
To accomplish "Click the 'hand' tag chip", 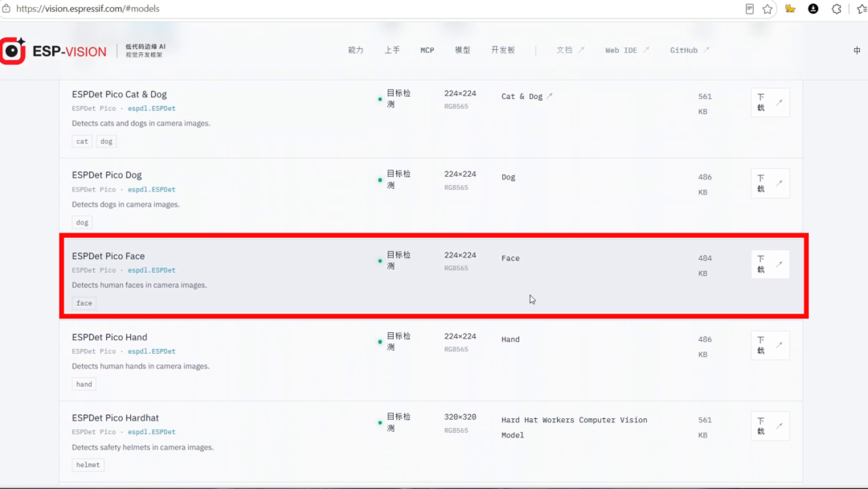I will coord(84,384).
